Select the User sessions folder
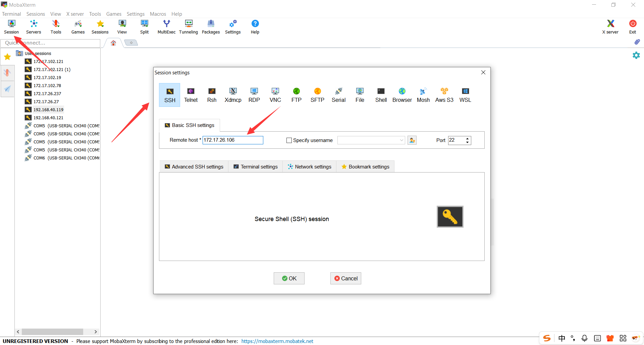 (x=38, y=53)
